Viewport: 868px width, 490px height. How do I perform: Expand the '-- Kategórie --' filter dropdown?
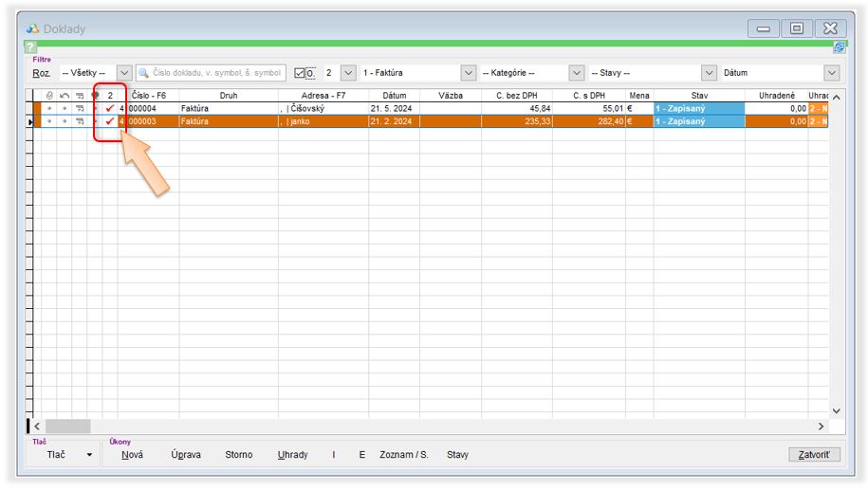click(576, 73)
